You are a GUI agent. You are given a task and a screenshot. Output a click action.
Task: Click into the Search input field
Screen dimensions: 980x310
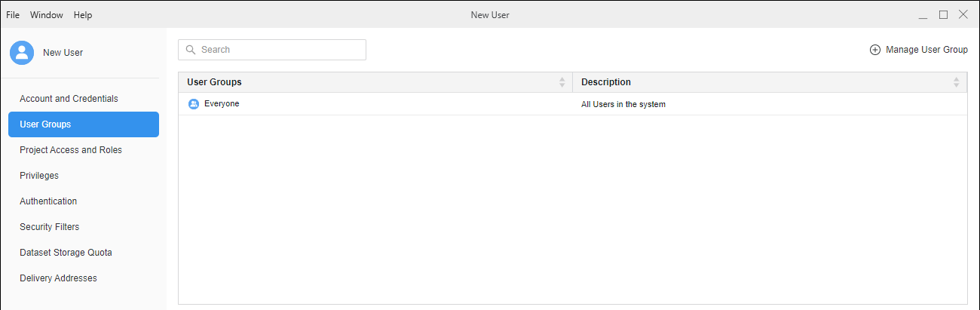[x=279, y=50]
